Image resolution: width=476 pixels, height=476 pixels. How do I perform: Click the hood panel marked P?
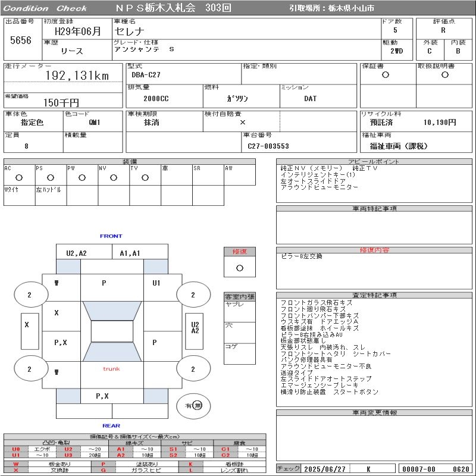click(x=112, y=288)
